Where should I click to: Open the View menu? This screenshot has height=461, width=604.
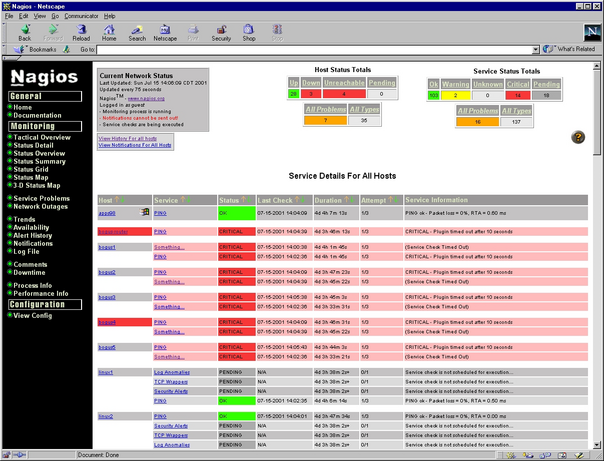(39, 16)
